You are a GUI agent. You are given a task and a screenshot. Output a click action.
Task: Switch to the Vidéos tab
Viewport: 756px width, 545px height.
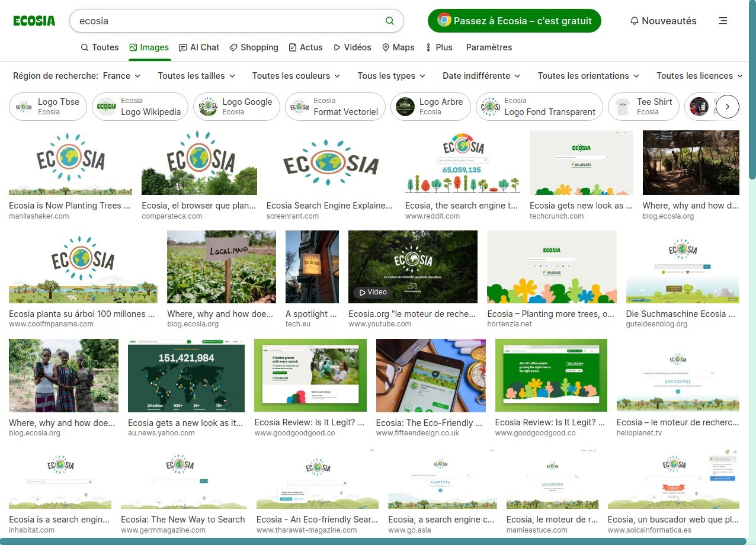pos(352,47)
